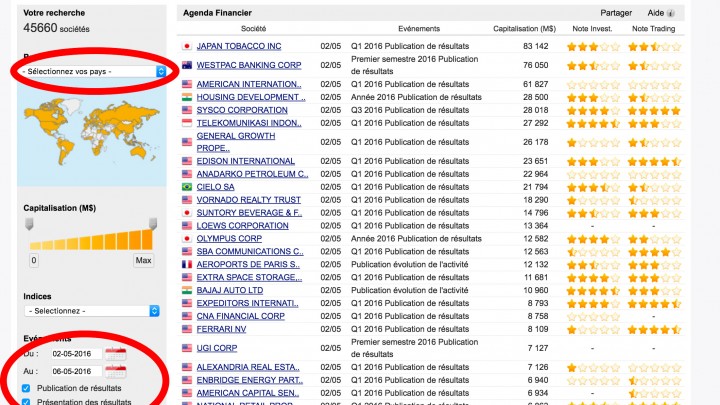Click Japan flag beside JAPAN TOBACCO INC
The height and width of the screenshot is (405, 720).
187,46
